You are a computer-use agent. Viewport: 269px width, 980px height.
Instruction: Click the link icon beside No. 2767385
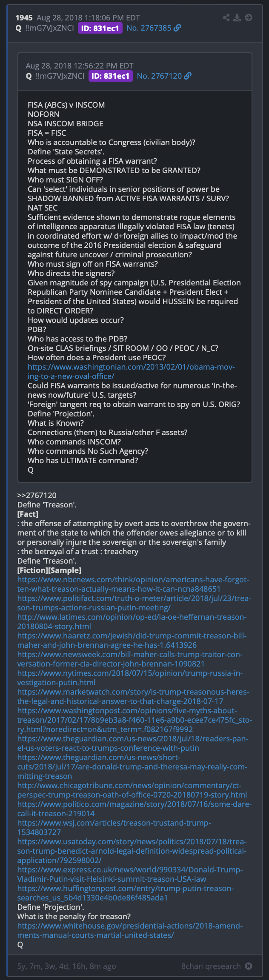[x=177, y=28]
